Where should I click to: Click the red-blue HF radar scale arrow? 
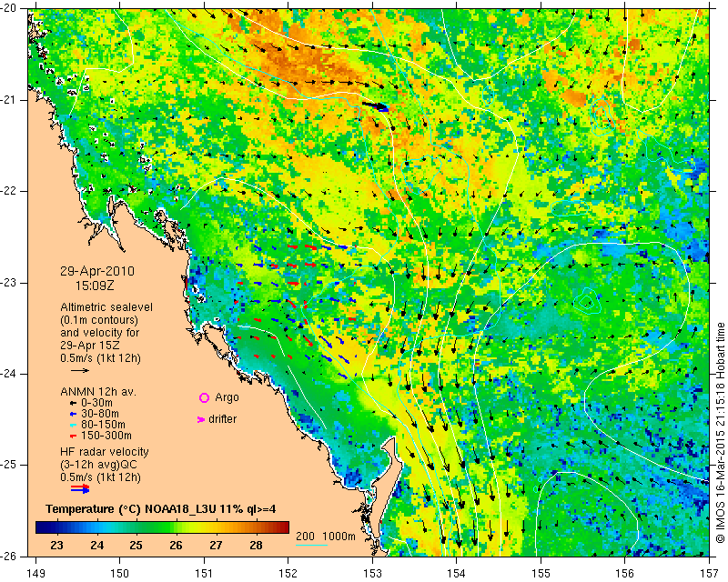tap(80, 488)
